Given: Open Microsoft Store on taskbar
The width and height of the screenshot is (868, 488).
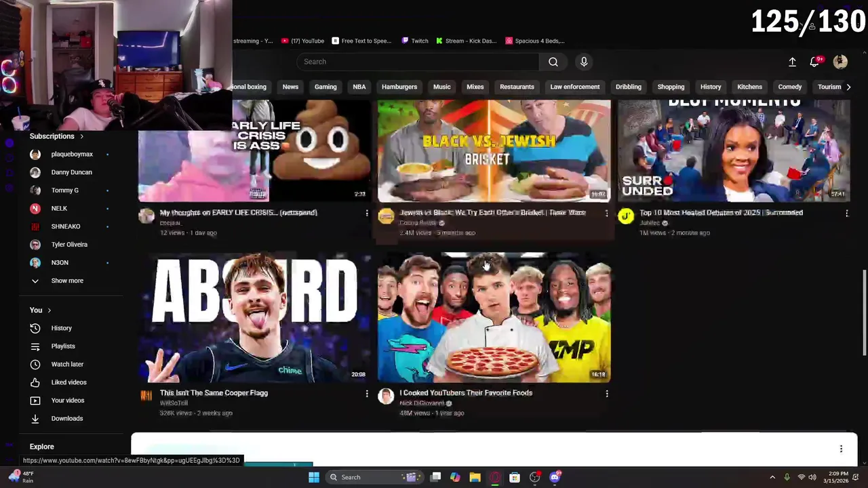Looking at the screenshot, I should click(515, 477).
